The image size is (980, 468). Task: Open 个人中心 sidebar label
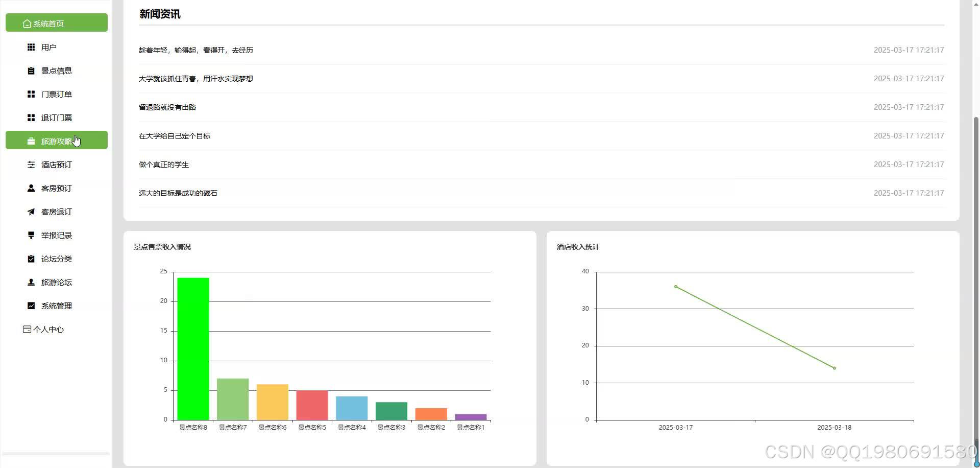[48, 329]
